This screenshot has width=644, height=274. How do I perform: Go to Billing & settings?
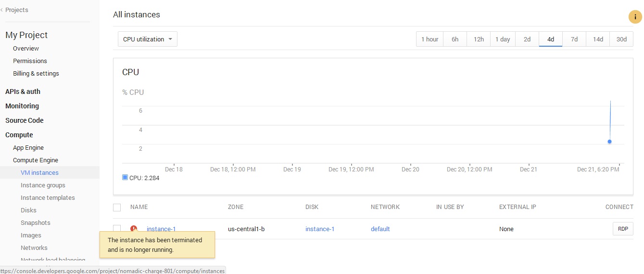click(36, 74)
